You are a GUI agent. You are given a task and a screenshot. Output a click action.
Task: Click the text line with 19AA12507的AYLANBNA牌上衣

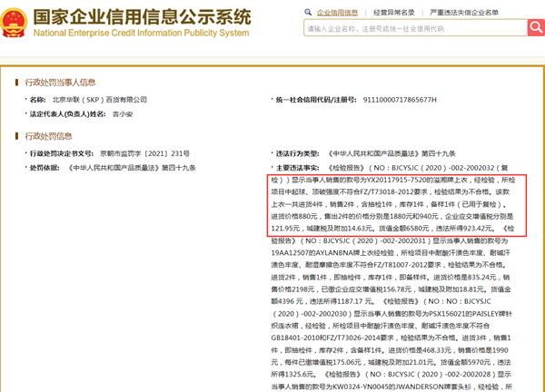pyautogui.click(x=391, y=253)
